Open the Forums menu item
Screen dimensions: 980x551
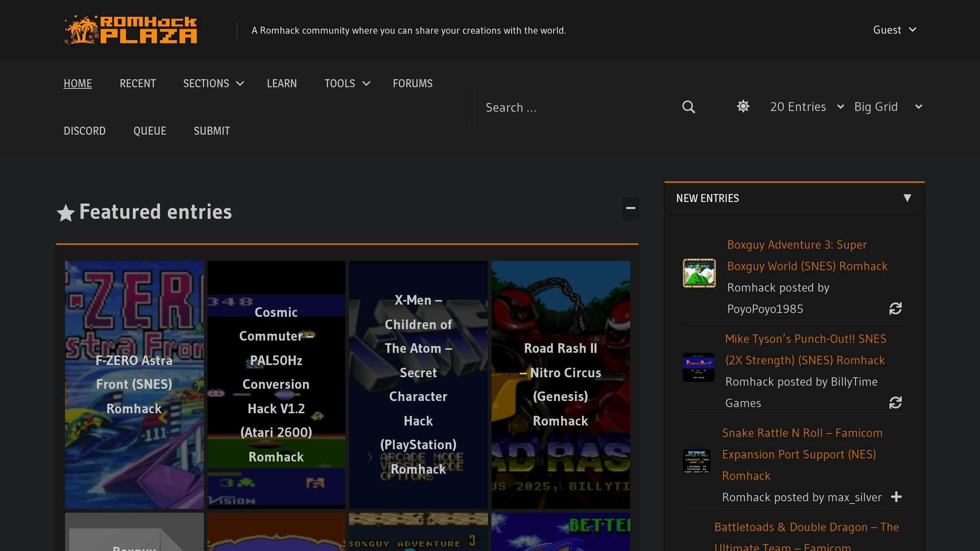click(412, 84)
